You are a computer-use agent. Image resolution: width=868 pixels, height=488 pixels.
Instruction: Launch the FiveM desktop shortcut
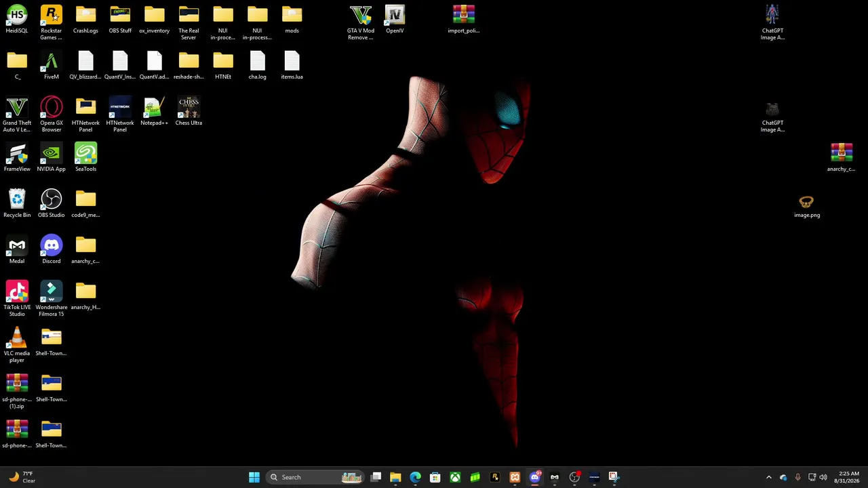click(52, 66)
